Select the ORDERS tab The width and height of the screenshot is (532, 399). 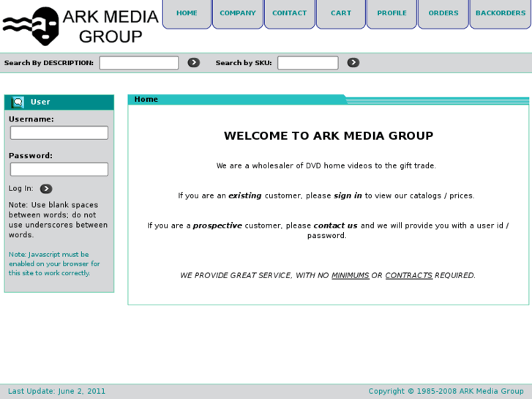[x=443, y=14]
